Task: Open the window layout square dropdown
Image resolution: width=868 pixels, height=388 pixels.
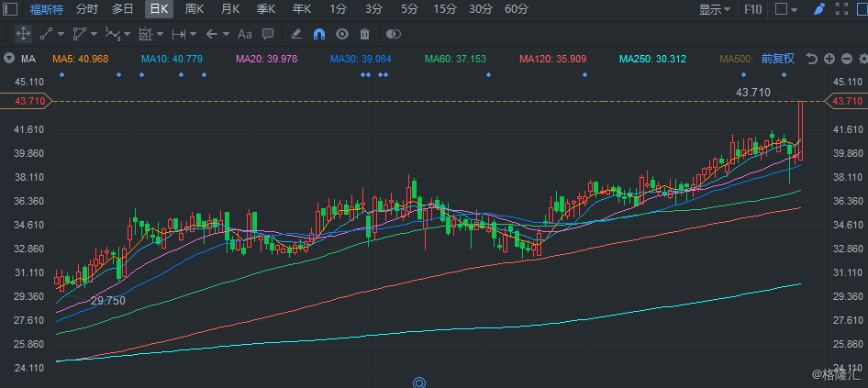Action: click(x=786, y=9)
